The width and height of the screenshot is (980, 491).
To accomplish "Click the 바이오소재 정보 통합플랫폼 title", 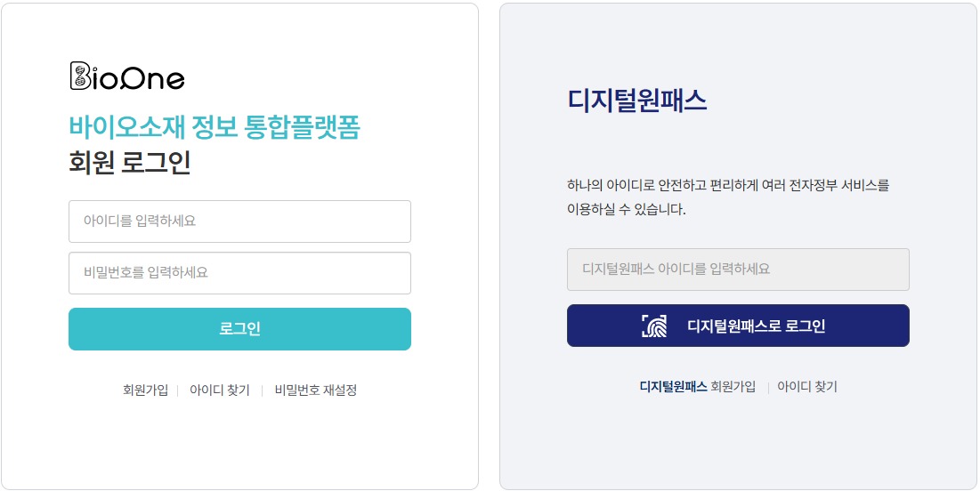I will pyautogui.click(x=215, y=128).
